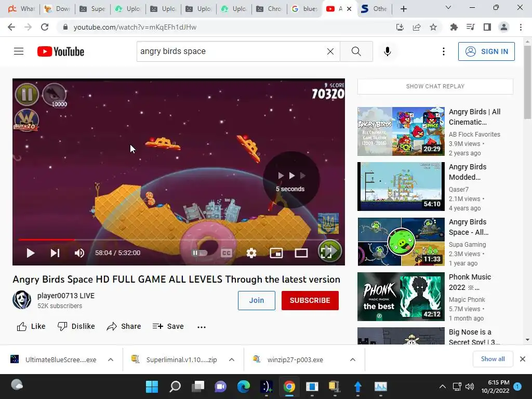Click the address bar URL
Image resolution: width=532 pixels, height=399 pixels.
tap(135, 27)
